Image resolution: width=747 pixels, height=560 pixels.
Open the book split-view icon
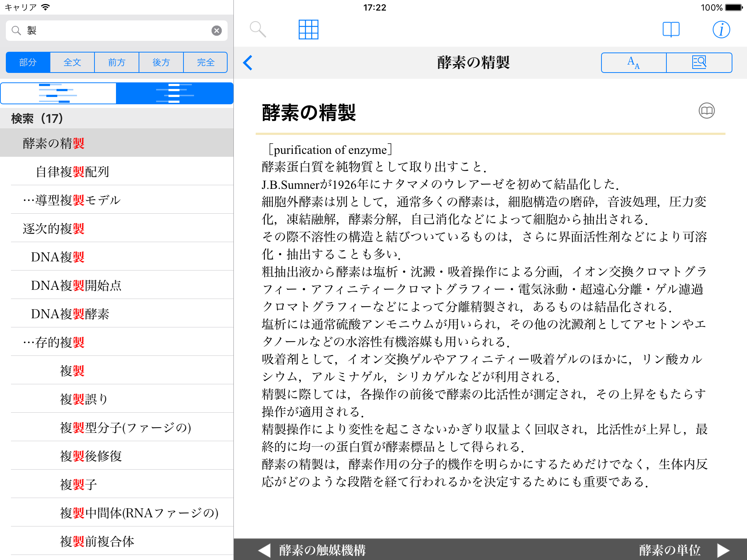pyautogui.click(x=671, y=30)
